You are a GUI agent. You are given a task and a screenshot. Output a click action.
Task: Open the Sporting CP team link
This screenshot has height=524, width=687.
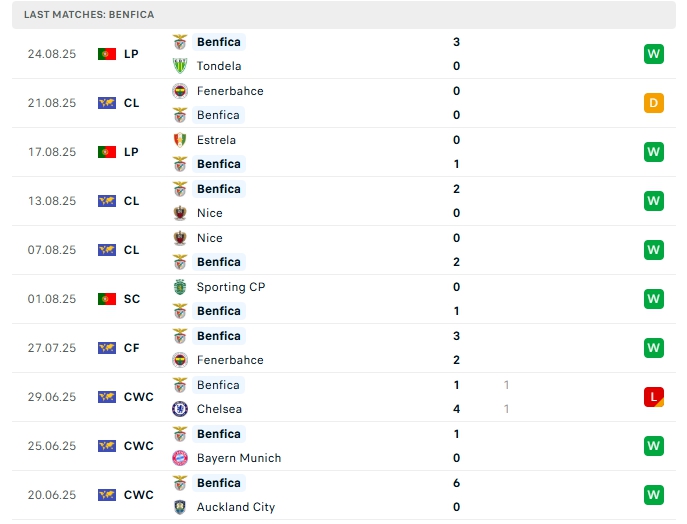231,287
